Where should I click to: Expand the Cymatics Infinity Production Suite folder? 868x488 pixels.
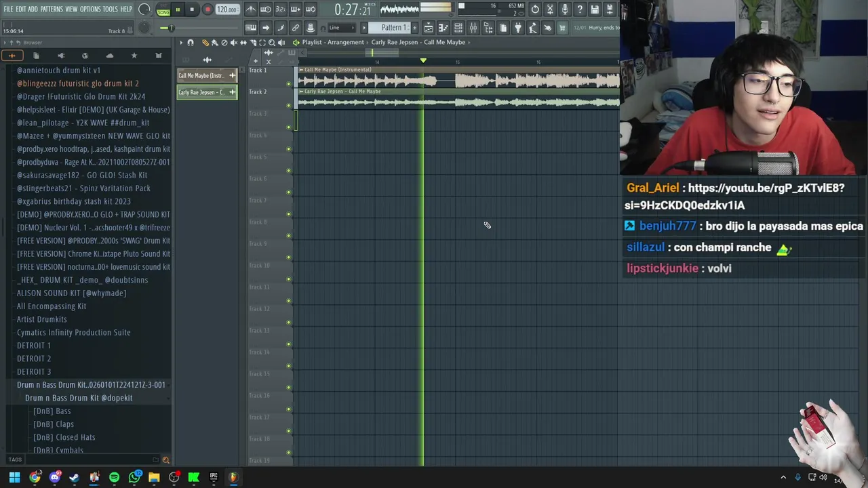[x=74, y=332]
